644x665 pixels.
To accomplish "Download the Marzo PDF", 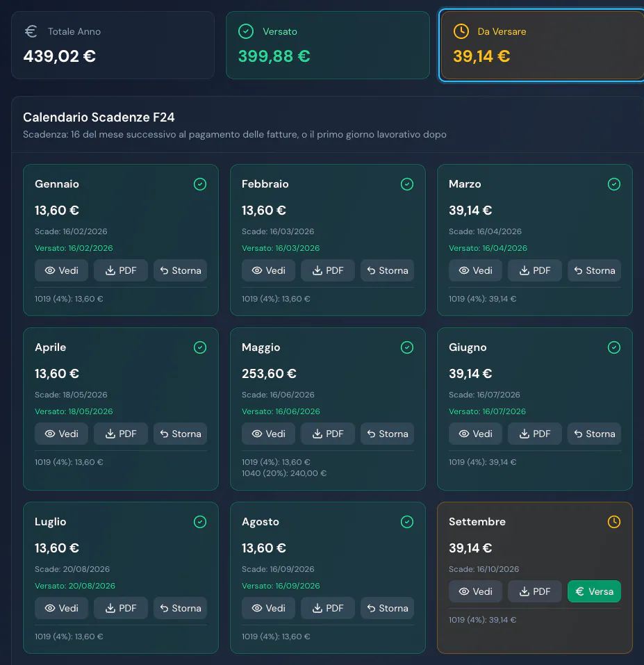I will click(535, 270).
